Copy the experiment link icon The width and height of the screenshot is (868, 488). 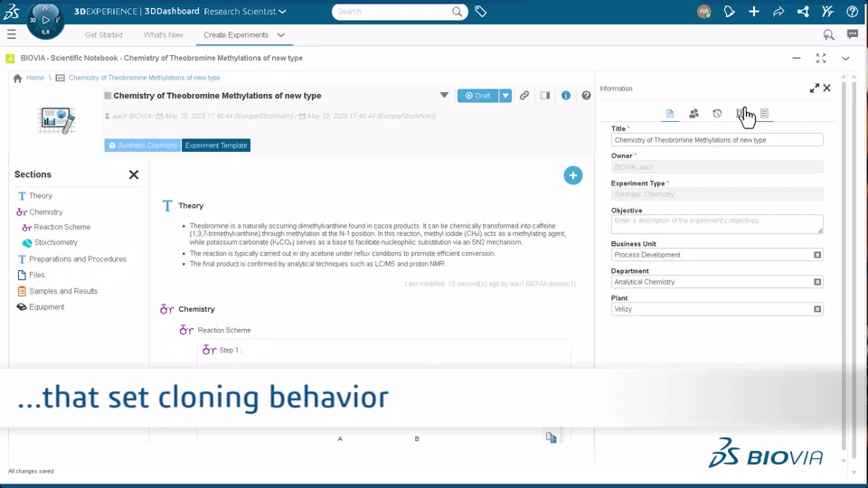[524, 96]
